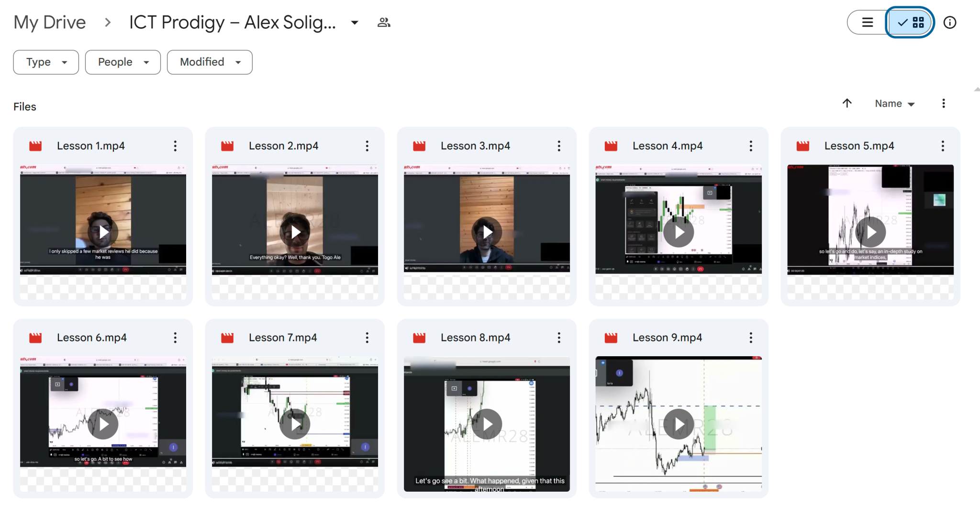Open the info details panel icon
The width and height of the screenshot is (980, 507).
click(x=949, y=23)
